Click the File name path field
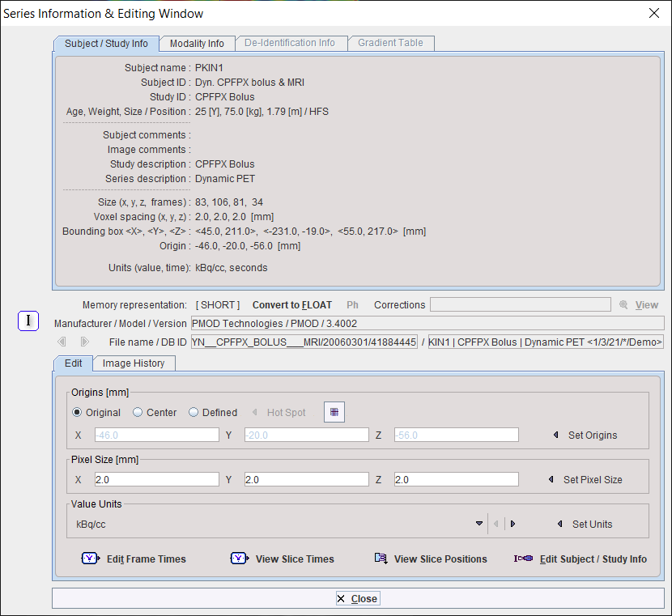This screenshot has height=616, width=672. [304, 342]
